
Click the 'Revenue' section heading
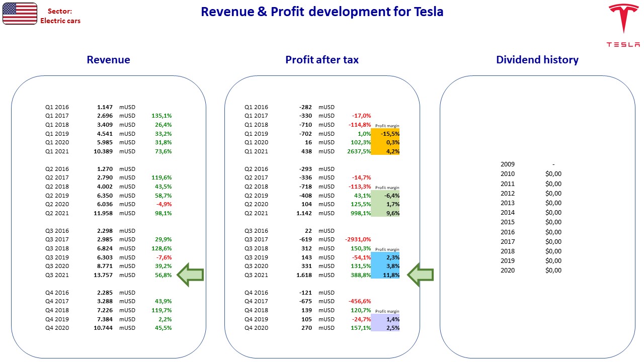point(108,60)
